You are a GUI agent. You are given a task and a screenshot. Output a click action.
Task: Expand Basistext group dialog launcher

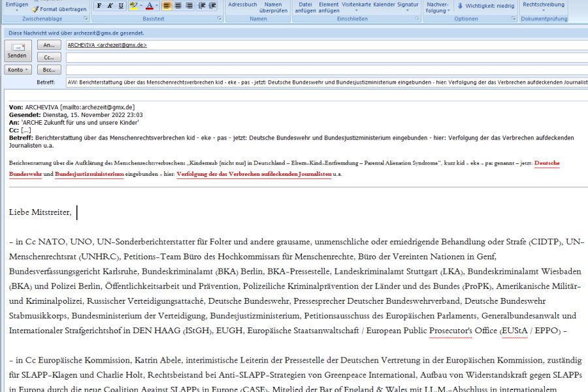click(x=220, y=18)
